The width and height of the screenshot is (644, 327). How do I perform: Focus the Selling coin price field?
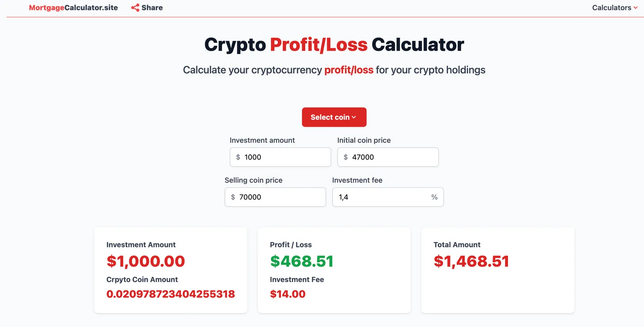coord(275,197)
